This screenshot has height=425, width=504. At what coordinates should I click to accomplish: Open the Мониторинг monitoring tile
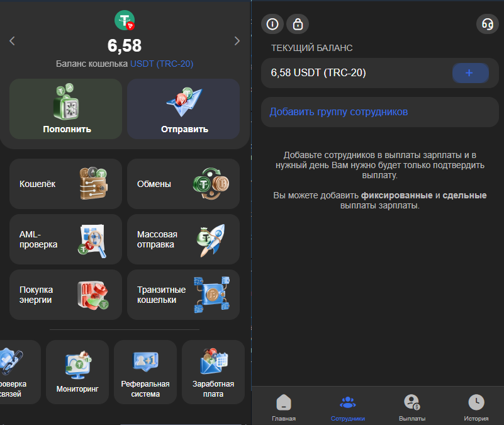[78, 371]
